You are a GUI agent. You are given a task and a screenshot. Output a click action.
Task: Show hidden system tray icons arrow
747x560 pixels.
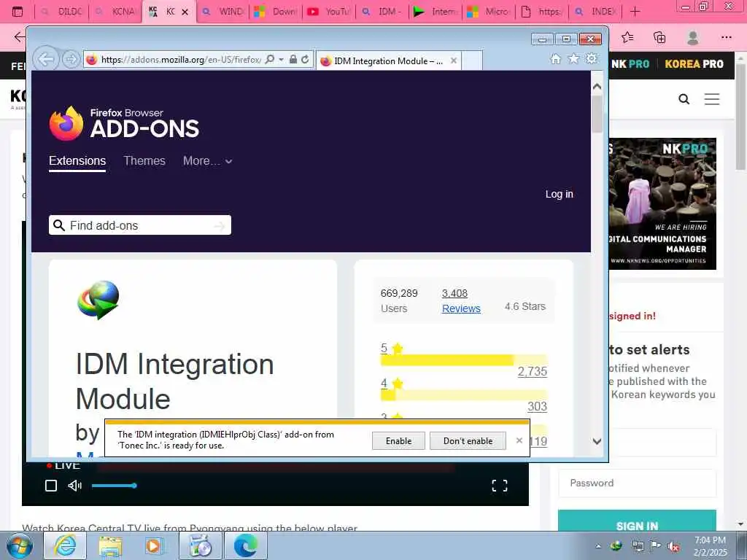pos(598,546)
